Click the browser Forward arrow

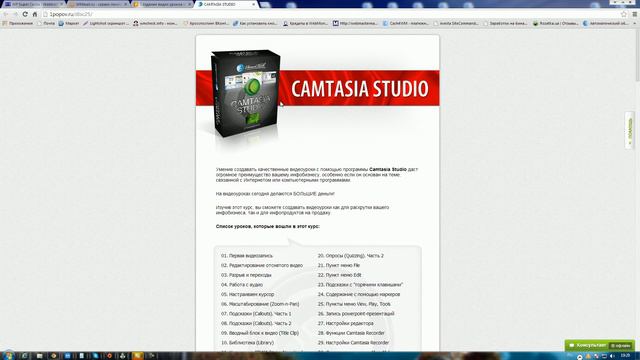click(x=15, y=14)
